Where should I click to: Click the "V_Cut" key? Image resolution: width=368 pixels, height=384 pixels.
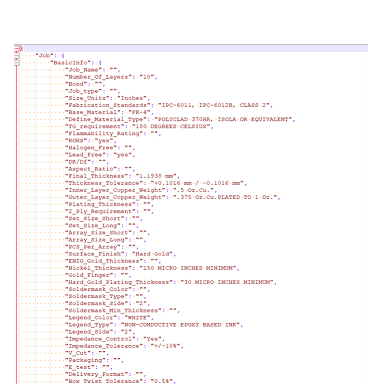[78, 353]
